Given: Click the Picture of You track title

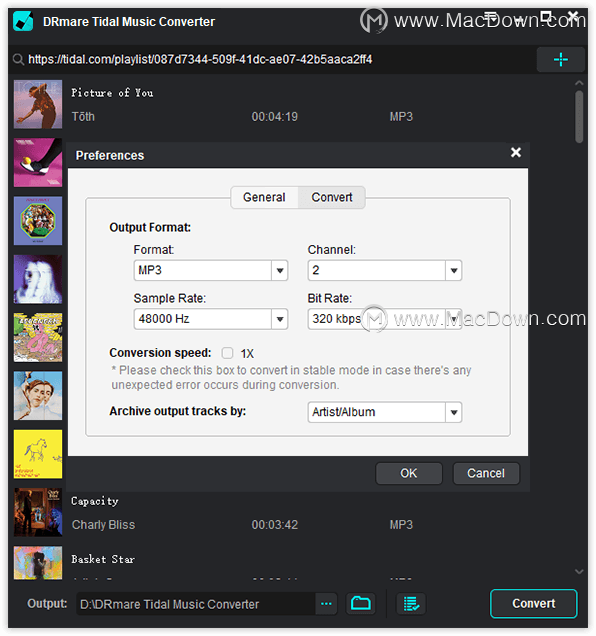Looking at the screenshot, I should 112,93.
